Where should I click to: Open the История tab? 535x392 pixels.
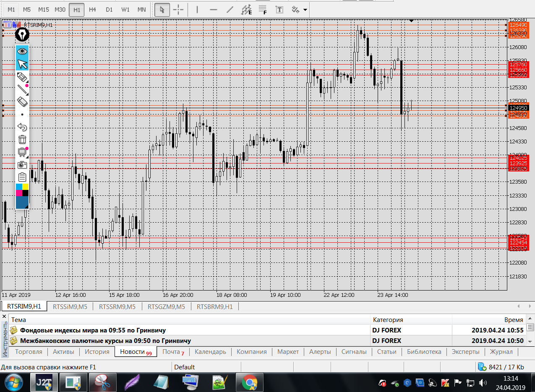(x=97, y=352)
